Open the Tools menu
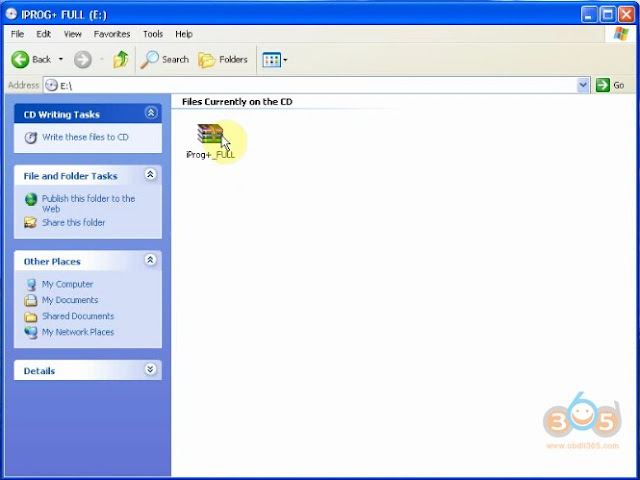Viewport: 640px width, 480px height. pyautogui.click(x=153, y=34)
